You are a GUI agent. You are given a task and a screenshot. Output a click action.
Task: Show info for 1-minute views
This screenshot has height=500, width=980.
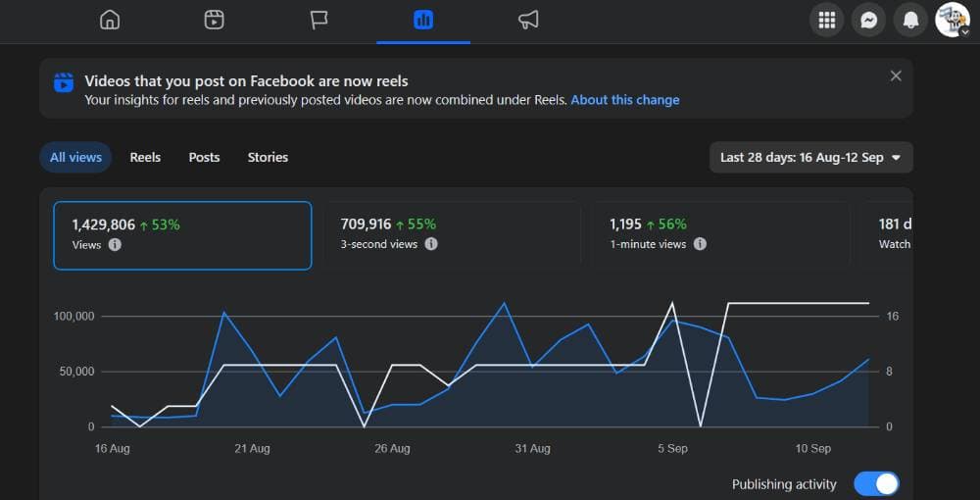coord(700,244)
